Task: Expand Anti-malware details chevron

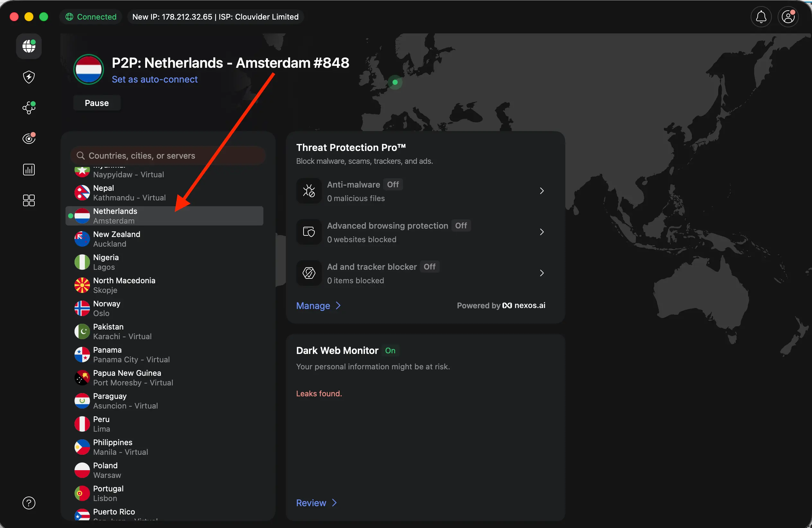Action: [542, 191]
